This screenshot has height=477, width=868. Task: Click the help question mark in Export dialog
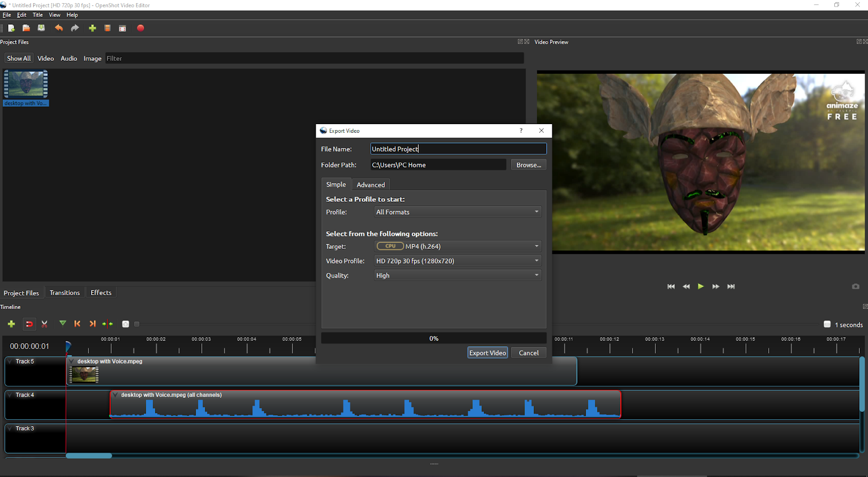click(521, 131)
